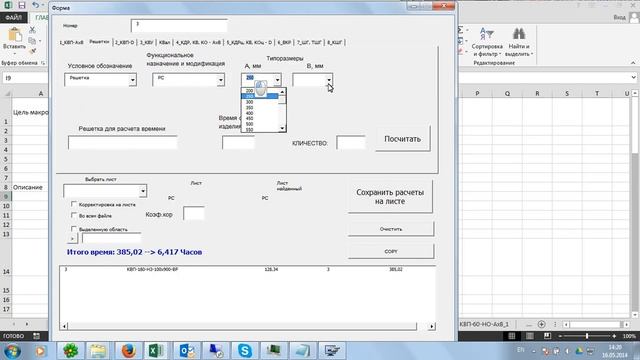
Task: Click zoom out minus on Excel status bar
Action: coord(560,336)
